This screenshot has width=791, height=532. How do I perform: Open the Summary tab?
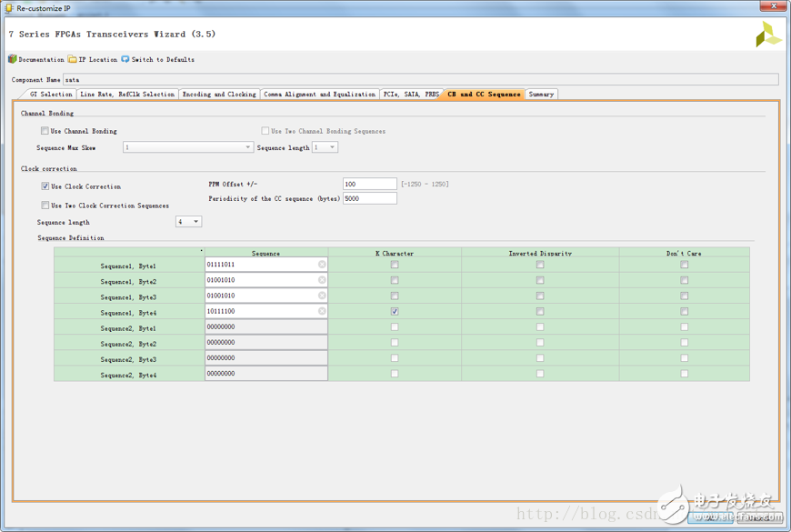coord(541,95)
